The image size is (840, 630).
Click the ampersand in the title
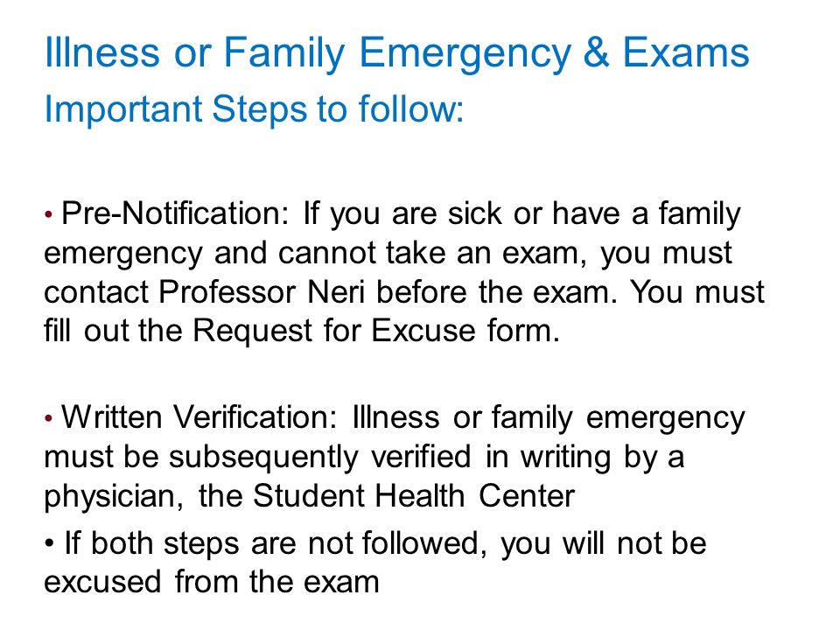[x=597, y=52]
